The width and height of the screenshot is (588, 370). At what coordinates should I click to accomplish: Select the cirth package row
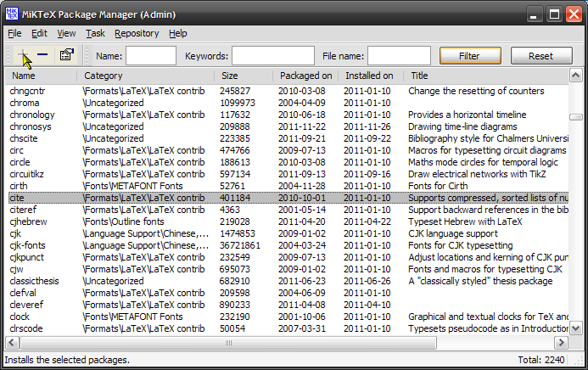point(287,186)
